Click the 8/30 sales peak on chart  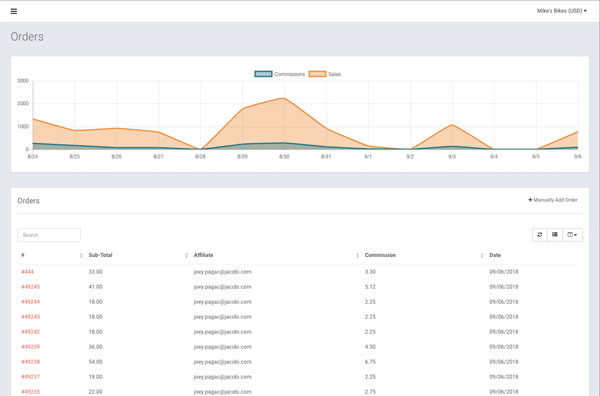(x=284, y=98)
